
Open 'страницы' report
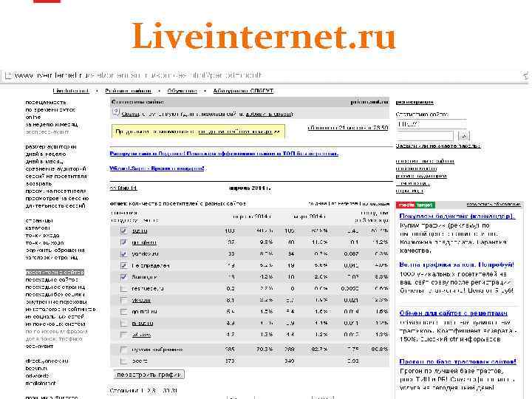click(x=39, y=220)
